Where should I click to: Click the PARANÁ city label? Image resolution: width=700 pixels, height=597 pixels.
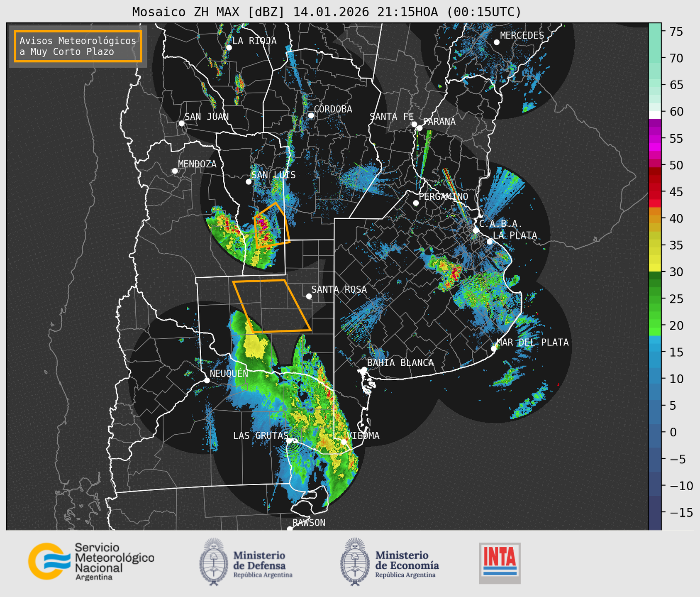point(439,122)
